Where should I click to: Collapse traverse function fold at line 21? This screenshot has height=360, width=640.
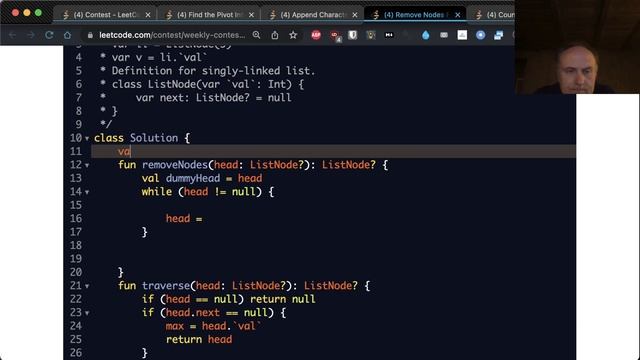(x=87, y=287)
